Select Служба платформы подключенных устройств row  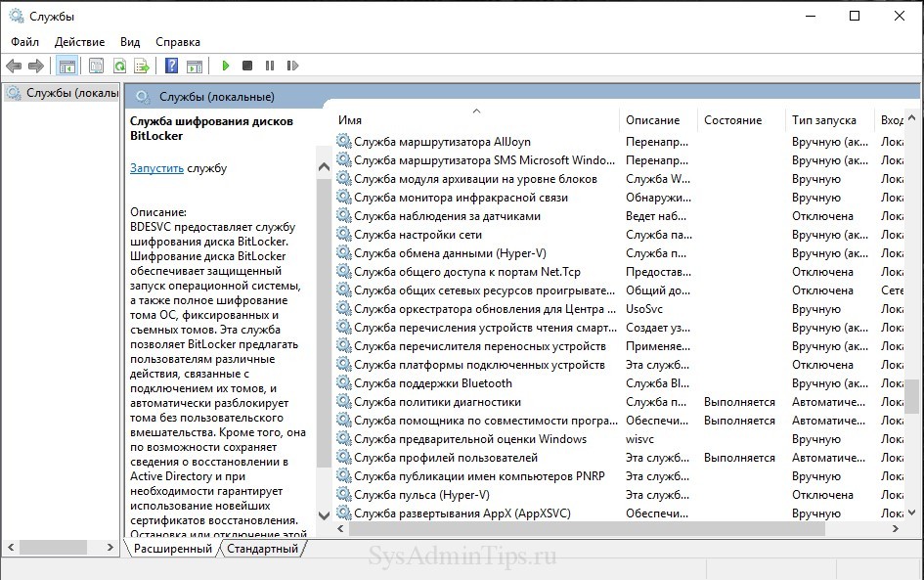pyautogui.click(x=619, y=365)
